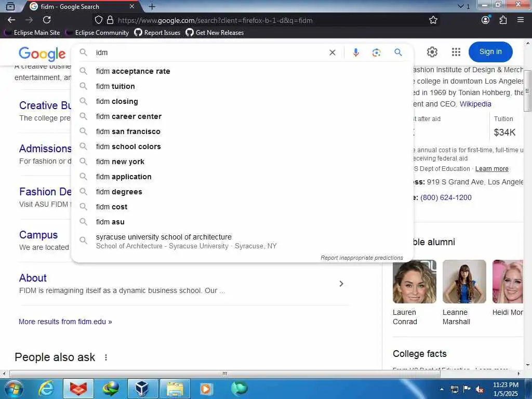This screenshot has width=532, height=399.
Task: Reload the current page
Action: 47,20
